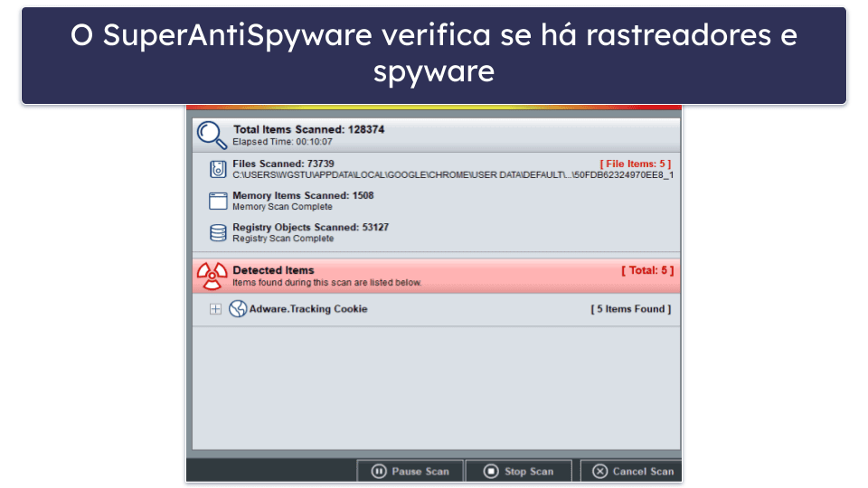This screenshot has width=868, height=488.
Task: Click the red biohazard Detected Items icon
Action: [212, 276]
